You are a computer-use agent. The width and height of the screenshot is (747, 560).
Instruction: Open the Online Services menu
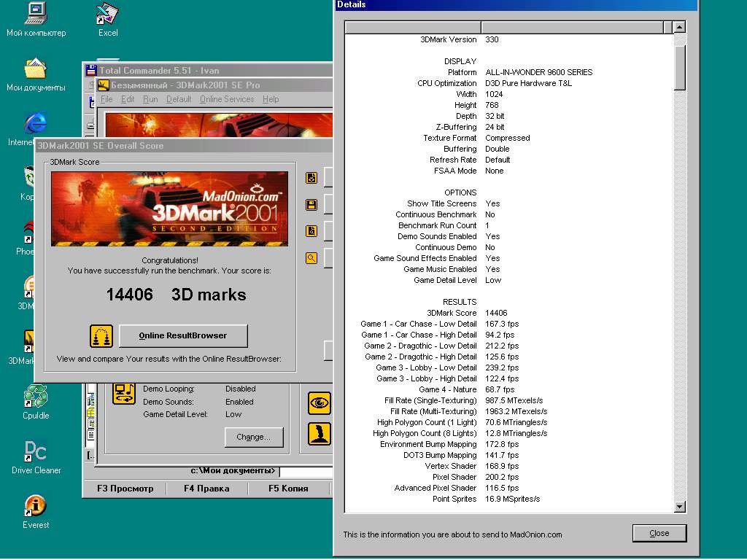coord(227,99)
